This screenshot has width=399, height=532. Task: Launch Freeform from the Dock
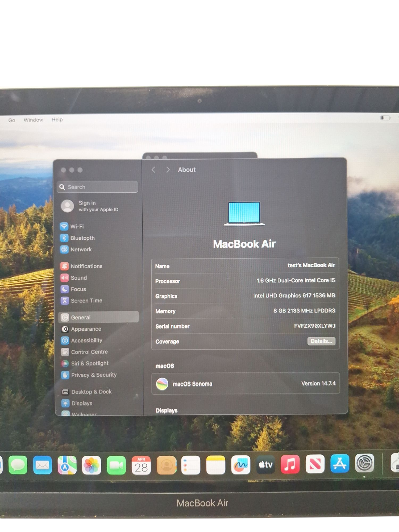241,465
